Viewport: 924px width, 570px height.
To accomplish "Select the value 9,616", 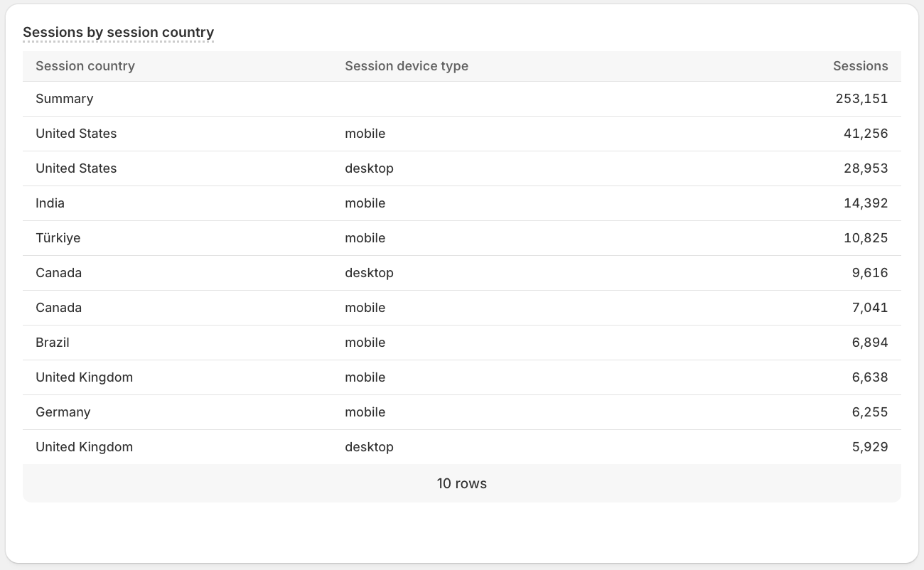I will 870,273.
